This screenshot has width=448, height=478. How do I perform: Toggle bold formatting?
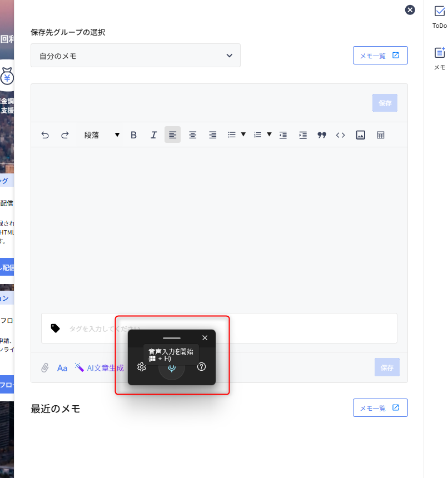[x=133, y=135]
